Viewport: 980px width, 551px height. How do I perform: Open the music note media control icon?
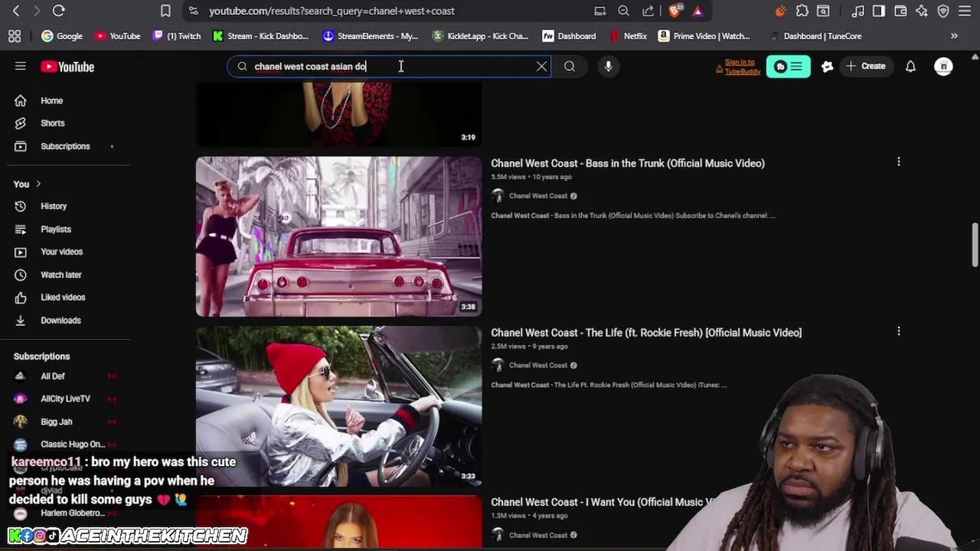click(x=858, y=11)
